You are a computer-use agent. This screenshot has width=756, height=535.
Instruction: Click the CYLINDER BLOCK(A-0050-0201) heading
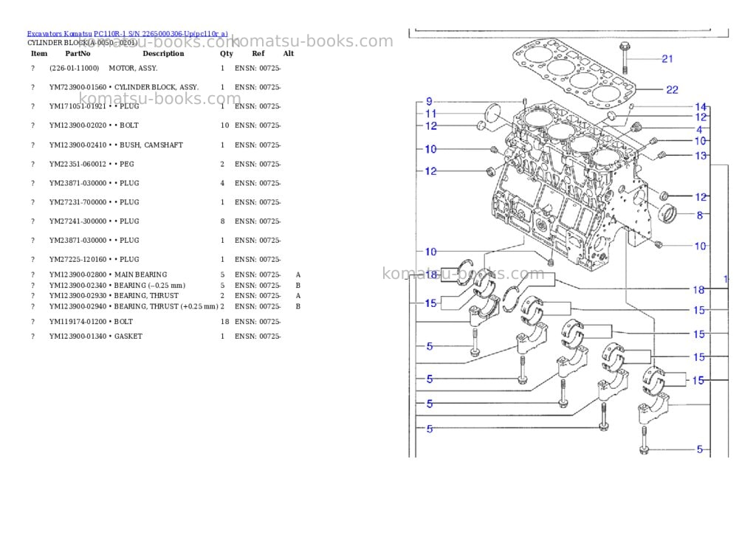[x=83, y=42]
